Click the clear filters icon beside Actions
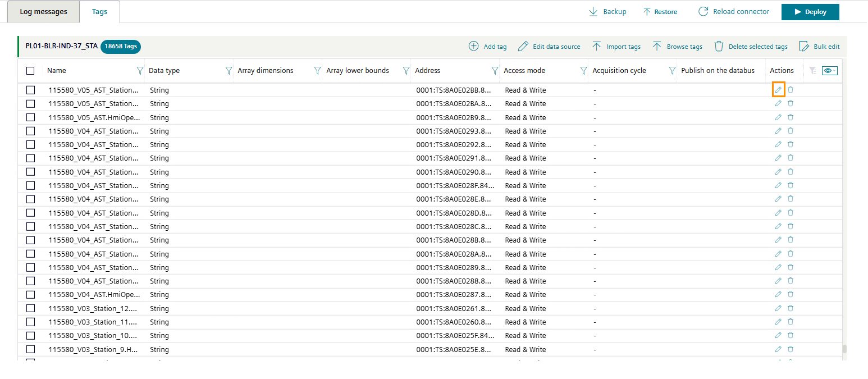This screenshot has width=868, height=379. pyautogui.click(x=812, y=70)
